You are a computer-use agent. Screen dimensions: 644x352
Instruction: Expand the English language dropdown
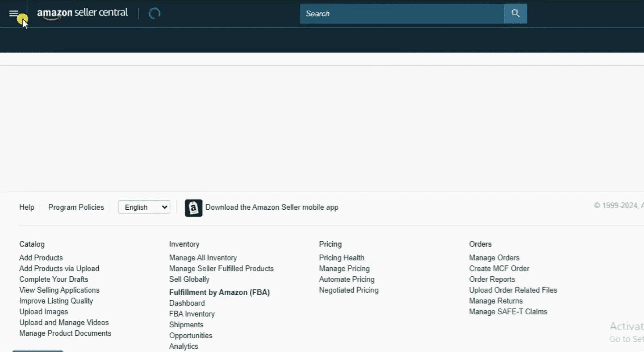click(x=144, y=207)
